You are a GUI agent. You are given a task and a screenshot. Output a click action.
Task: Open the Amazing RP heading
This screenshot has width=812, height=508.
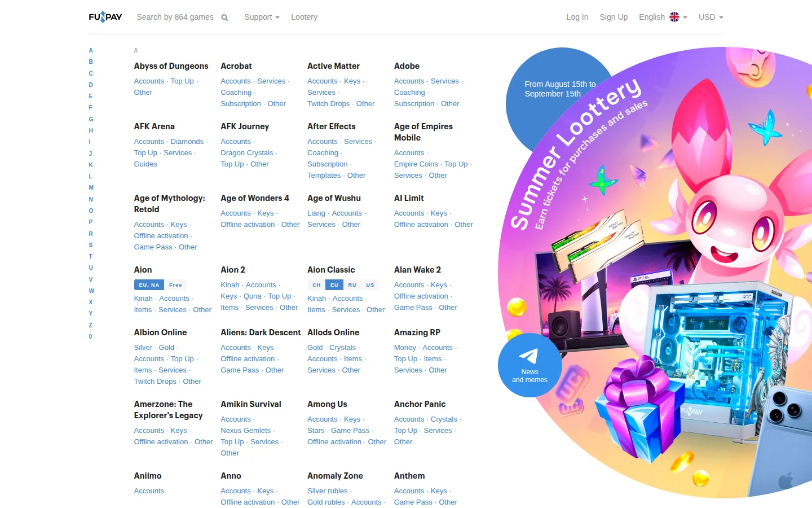tap(417, 332)
